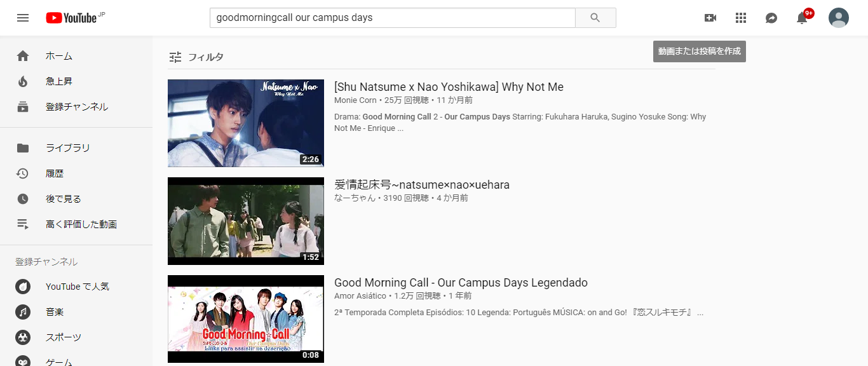Open the messages share bubble icon
Viewport: 868px width, 366px height.
(x=771, y=18)
